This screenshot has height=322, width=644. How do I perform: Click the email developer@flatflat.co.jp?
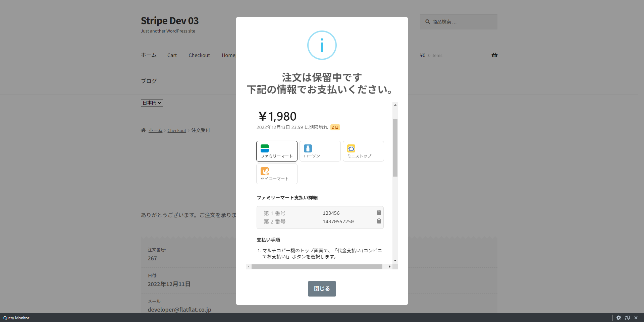[179, 310]
